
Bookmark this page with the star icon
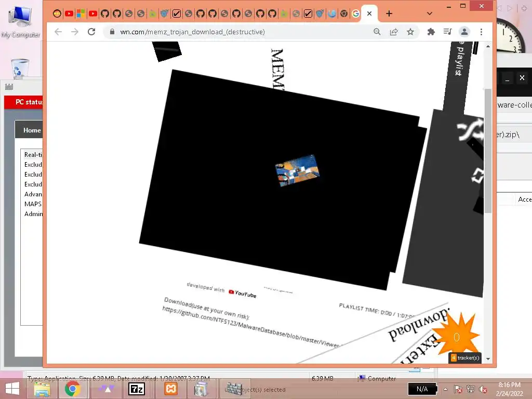pyautogui.click(x=410, y=32)
